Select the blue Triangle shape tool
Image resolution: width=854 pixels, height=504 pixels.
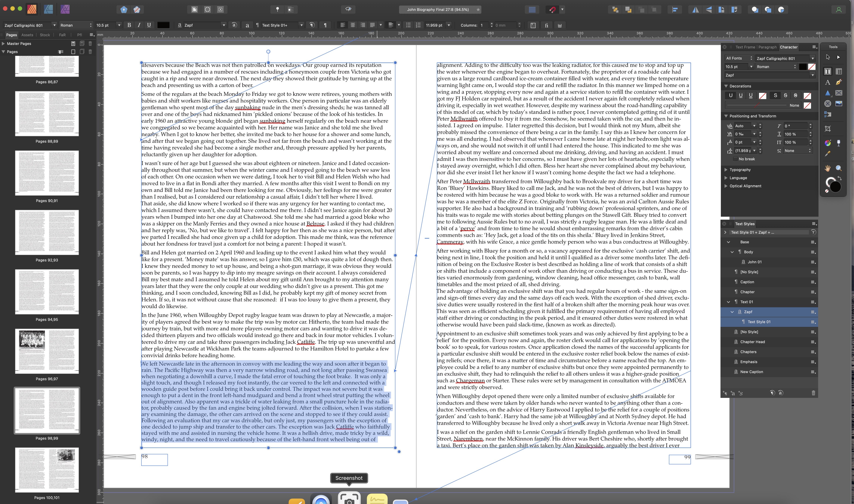click(828, 93)
